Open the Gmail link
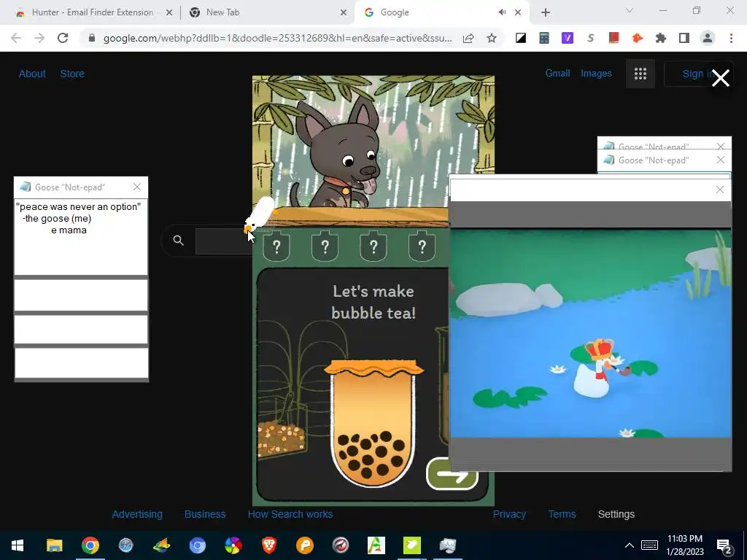Viewport: 747px width, 560px height. [x=557, y=74]
